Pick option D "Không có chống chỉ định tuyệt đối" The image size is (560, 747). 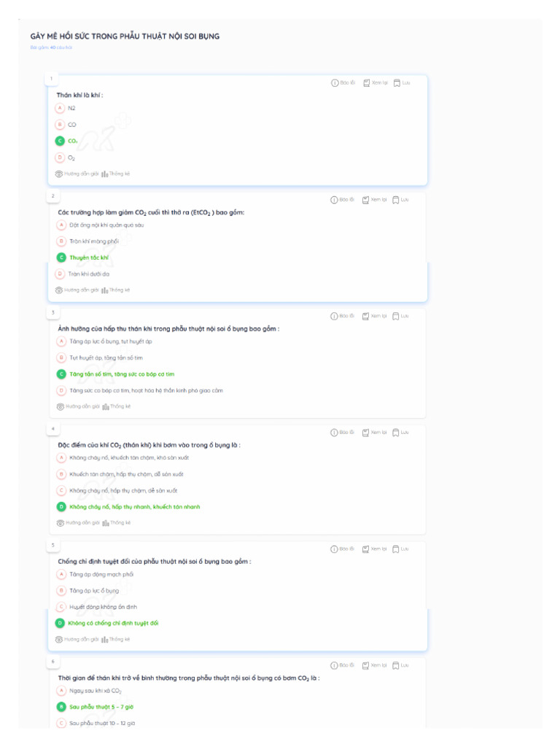[x=61, y=623]
